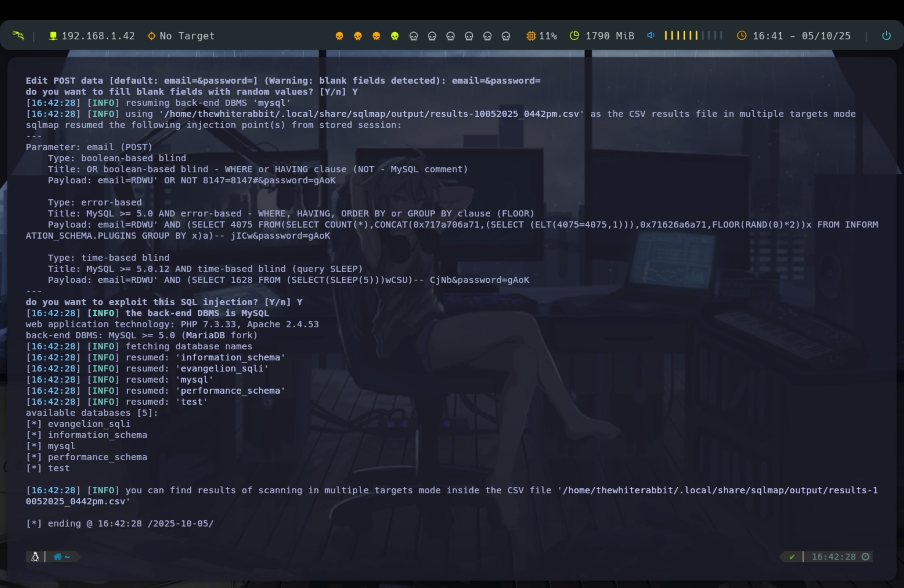This screenshot has height=588, width=904.
Task: Click the 192.168.1.42 IP address label
Action: coord(98,36)
